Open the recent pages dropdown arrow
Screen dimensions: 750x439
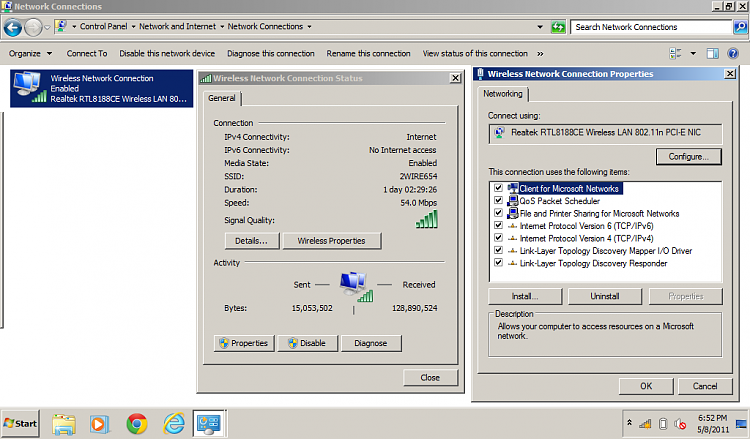(47, 27)
